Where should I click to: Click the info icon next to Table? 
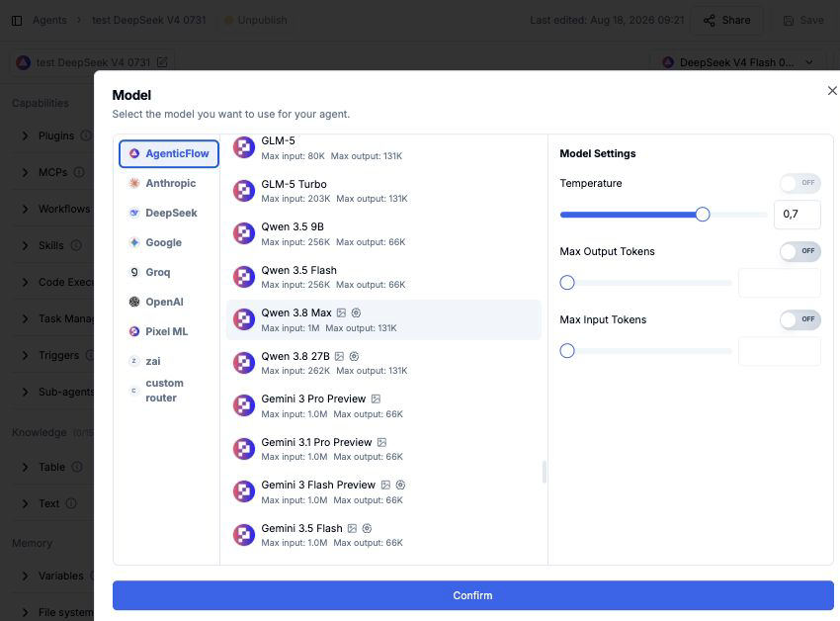point(77,467)
